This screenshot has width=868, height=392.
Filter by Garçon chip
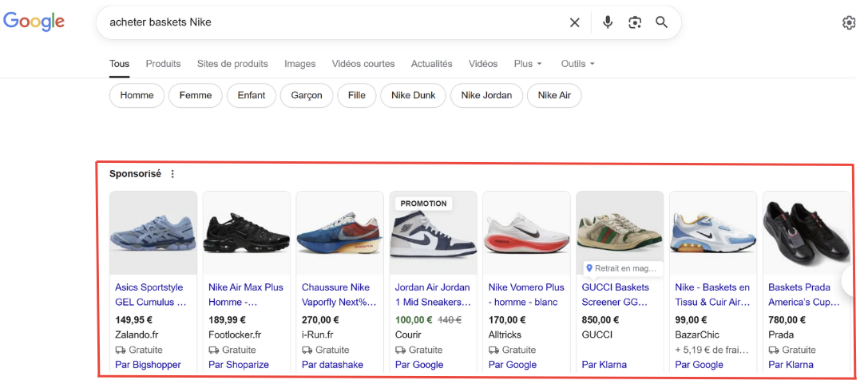307,95
